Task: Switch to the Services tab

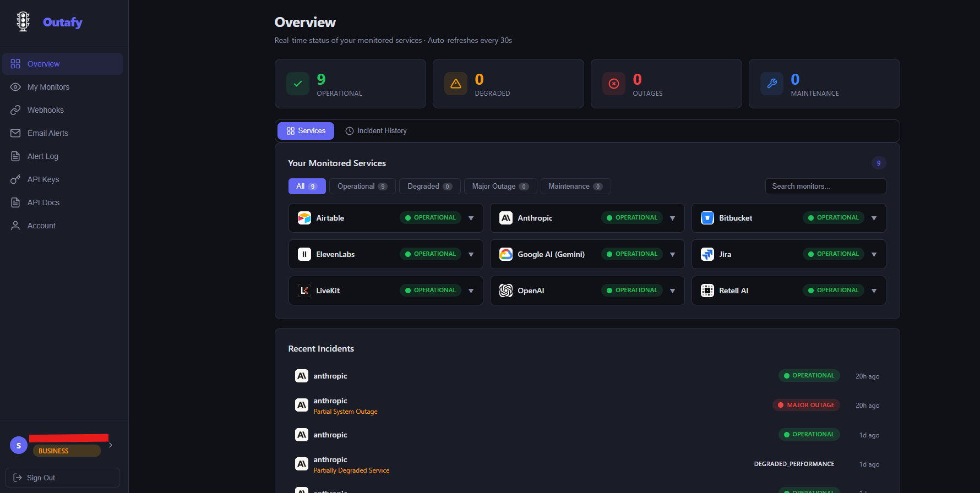Action: coord(306,131)
